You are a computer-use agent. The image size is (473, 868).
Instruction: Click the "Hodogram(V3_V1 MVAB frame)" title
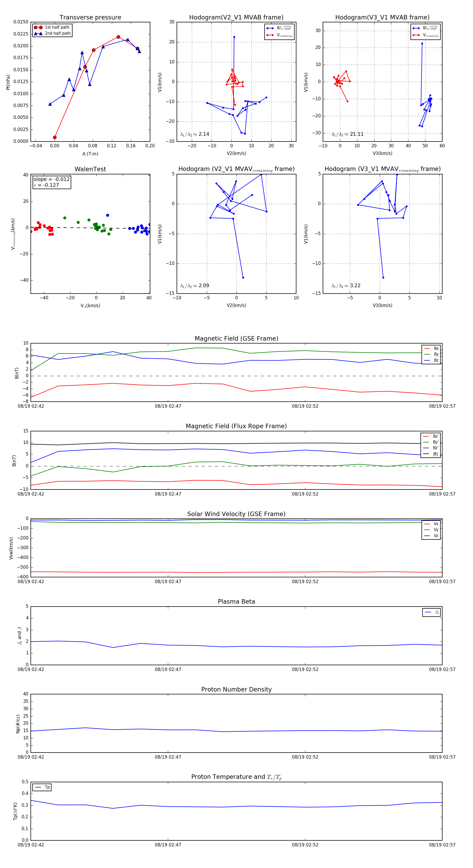[382, 18]
